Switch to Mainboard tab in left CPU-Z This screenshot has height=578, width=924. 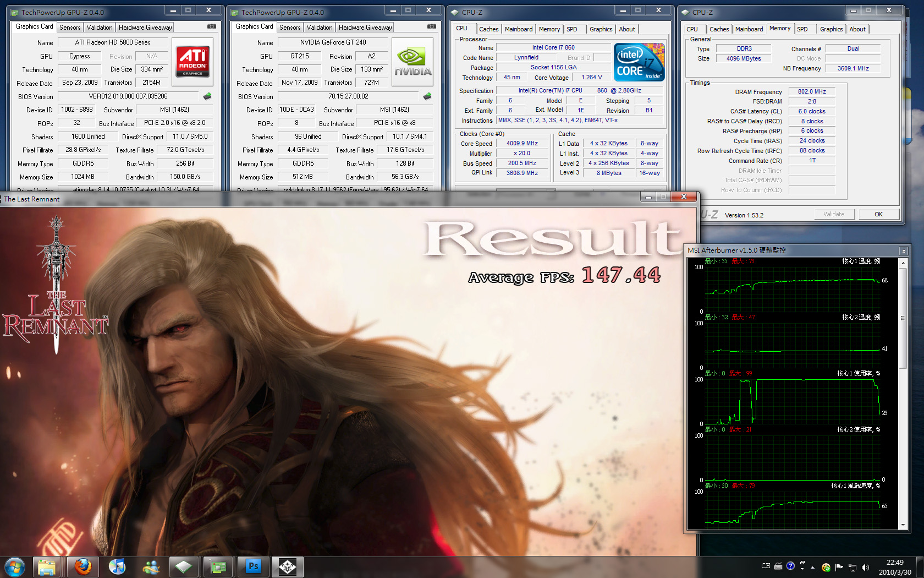(x=519, y=29)
